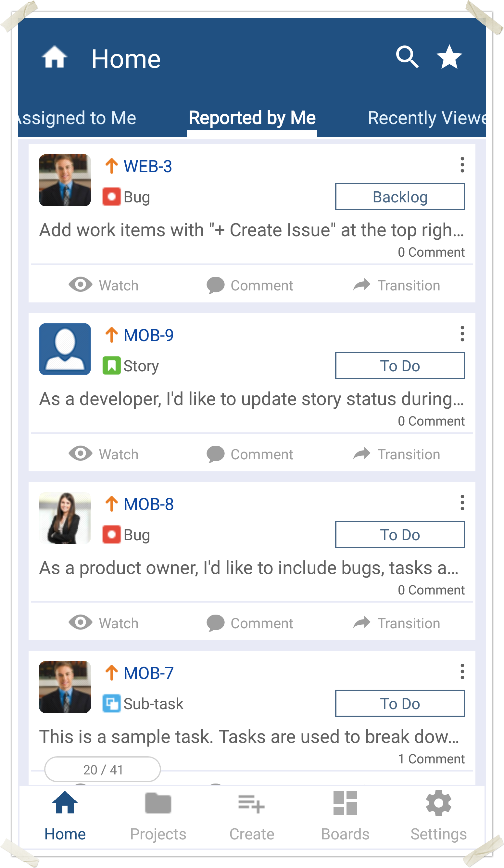504x868 pixels.
Task: Add a Comment on MOB-9 story
Action: point(250,454)
